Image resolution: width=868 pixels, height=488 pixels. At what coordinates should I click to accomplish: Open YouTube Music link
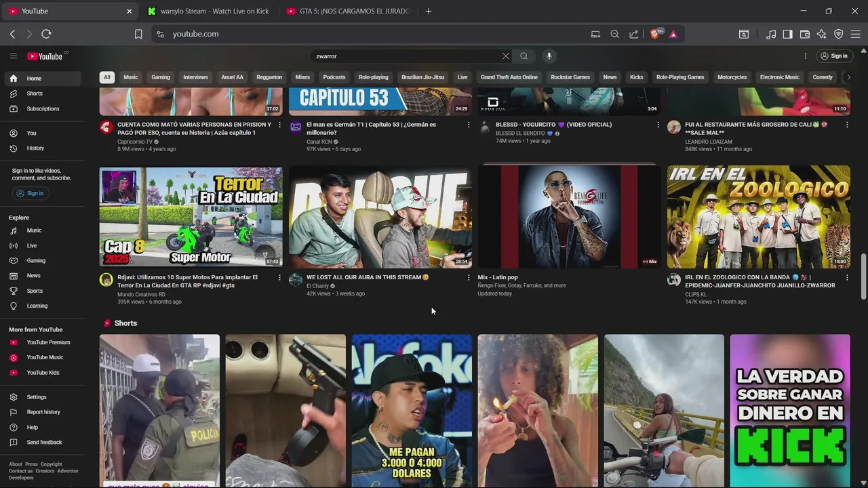click(x=42, y=357)
